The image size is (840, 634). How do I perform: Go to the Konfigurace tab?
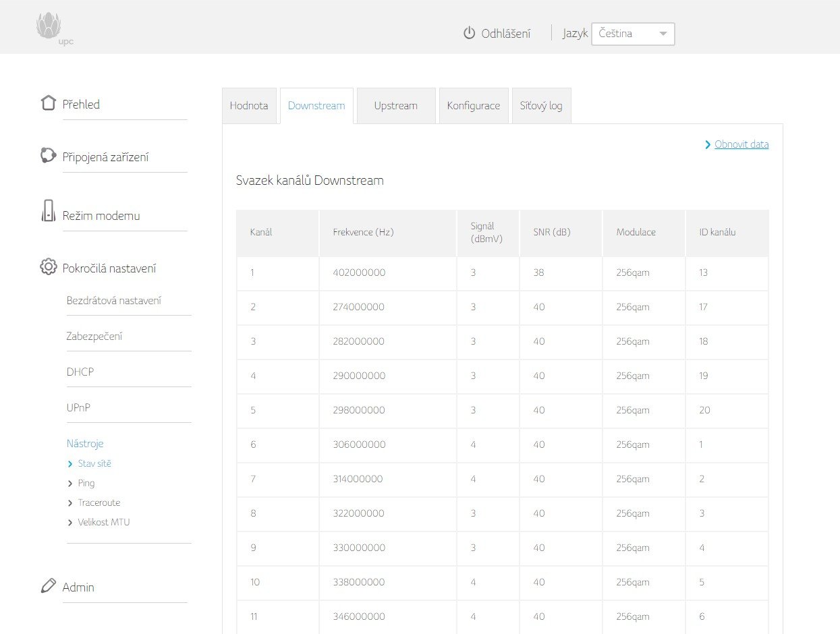pos(474,106)
